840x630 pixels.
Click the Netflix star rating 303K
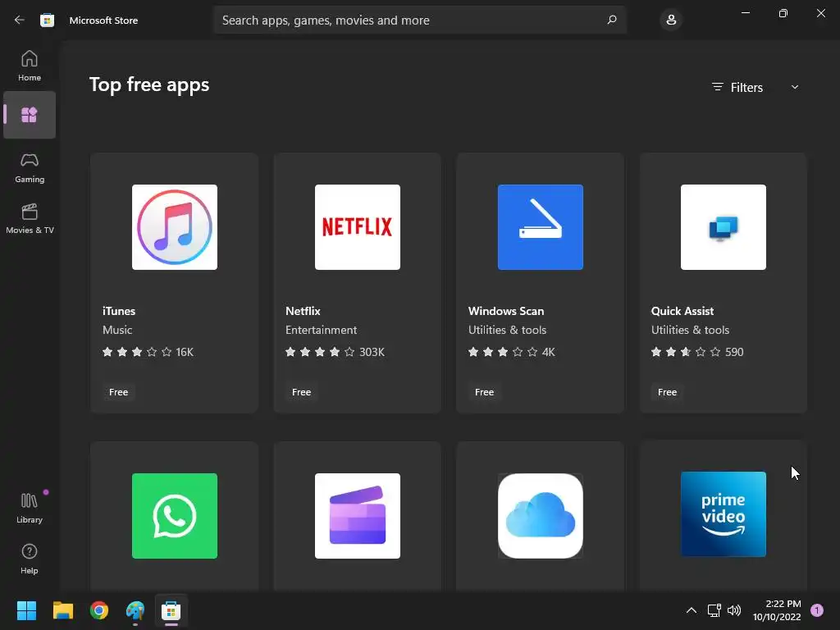tap(335, 352)
